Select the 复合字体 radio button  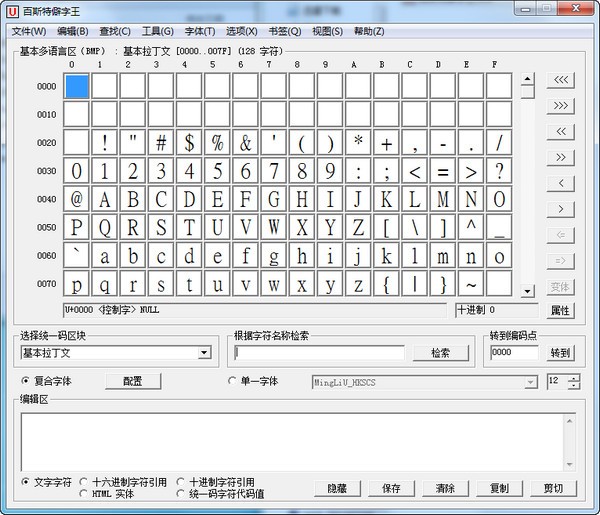pos(25,381)
